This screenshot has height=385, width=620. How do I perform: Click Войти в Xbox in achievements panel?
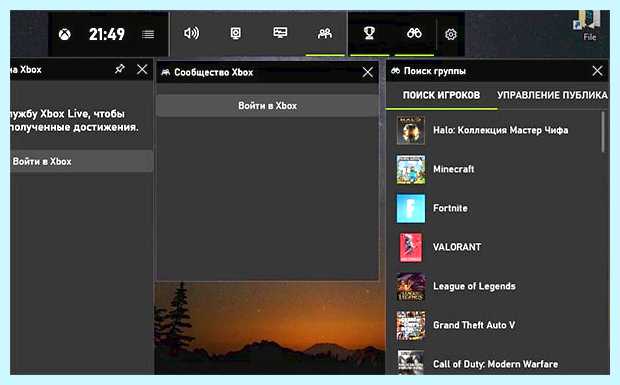(81, 161)
